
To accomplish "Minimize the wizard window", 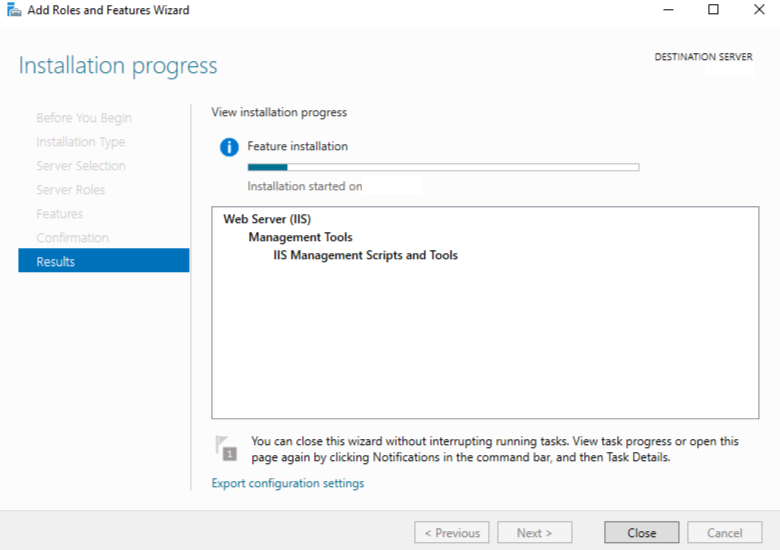I will (668, 9).
